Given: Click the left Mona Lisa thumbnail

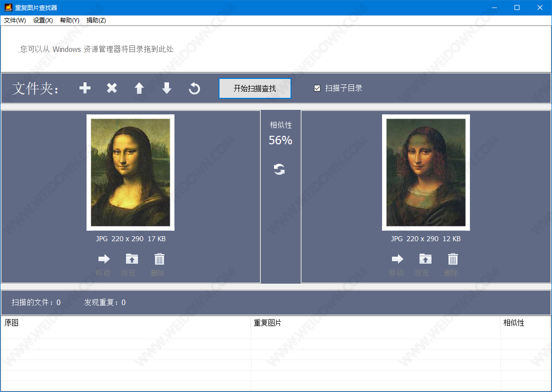Looking at the screenshot, I should (x=130, y=172).
